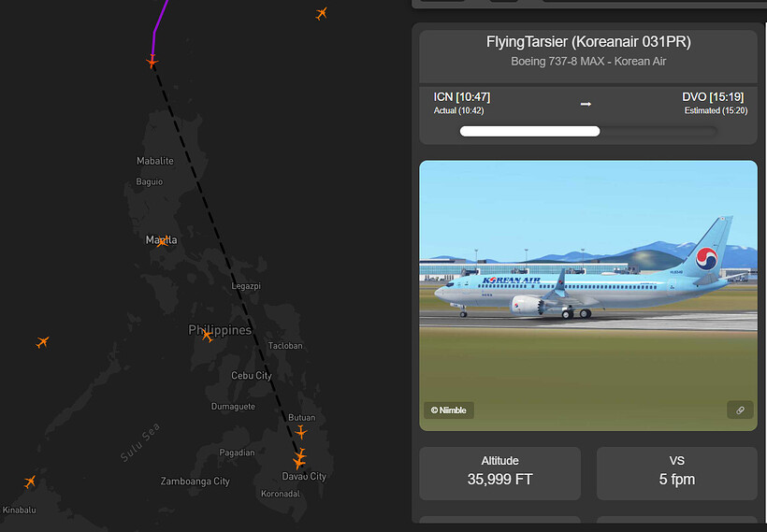The height and width of the screenshot is (532, 767).
Task: Click the flight progress bar
Action: pos(588,131)
